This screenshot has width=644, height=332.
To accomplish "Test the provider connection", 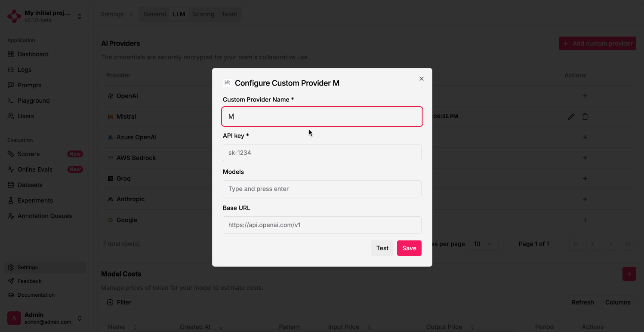I will [x=382, y=248].
